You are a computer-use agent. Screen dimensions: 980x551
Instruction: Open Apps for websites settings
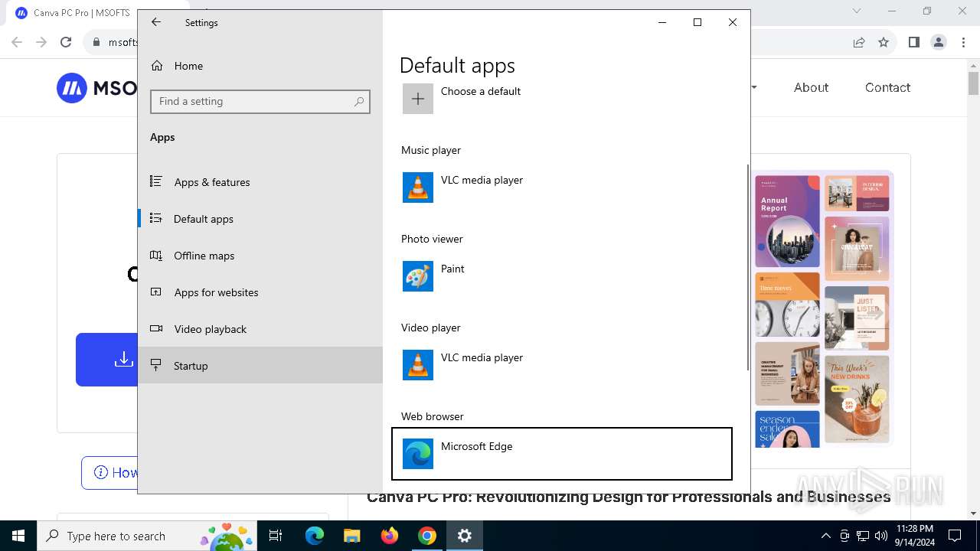click(x=260, y=292)
